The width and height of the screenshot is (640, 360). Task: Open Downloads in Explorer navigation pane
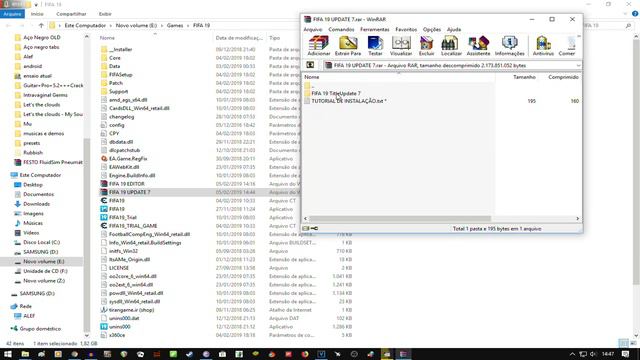point(36,204)
